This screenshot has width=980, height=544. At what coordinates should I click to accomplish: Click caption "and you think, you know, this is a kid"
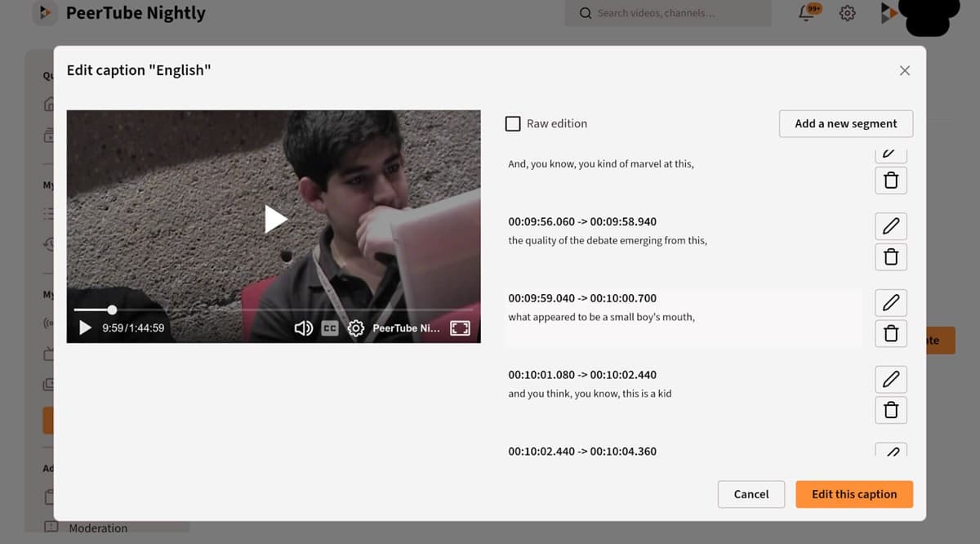click(590, 394)
